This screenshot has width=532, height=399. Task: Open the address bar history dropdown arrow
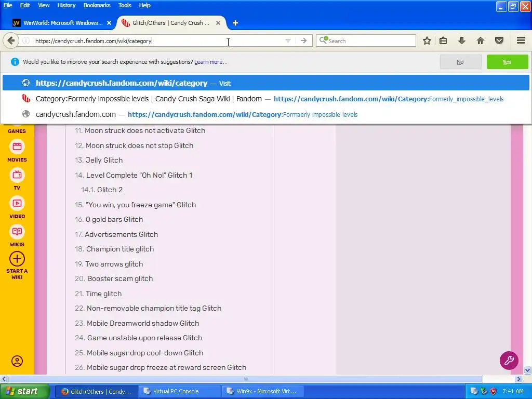[288, 41]
